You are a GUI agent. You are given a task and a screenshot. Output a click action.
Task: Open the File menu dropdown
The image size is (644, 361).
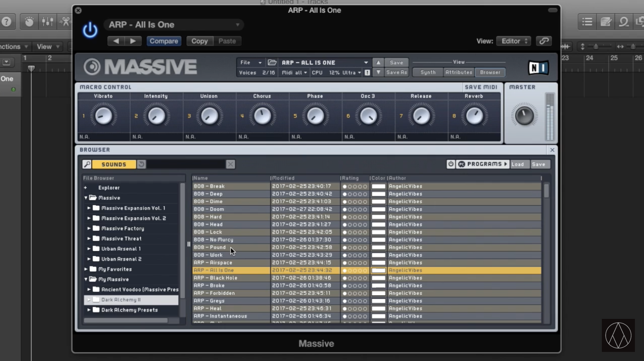pos(250,62)
